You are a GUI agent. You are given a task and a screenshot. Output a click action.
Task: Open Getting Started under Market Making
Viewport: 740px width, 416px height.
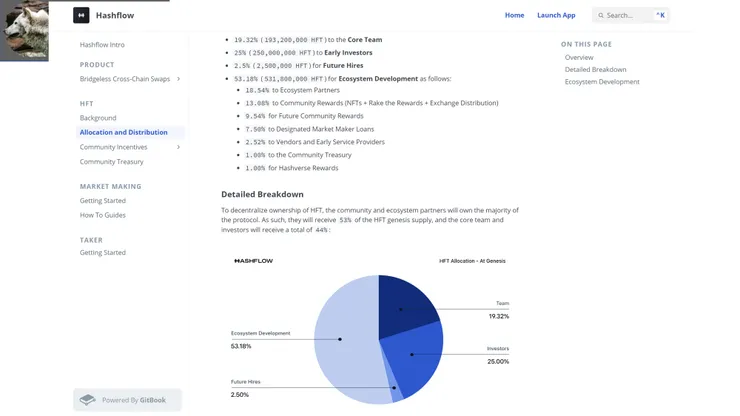[x=102, y=201]
